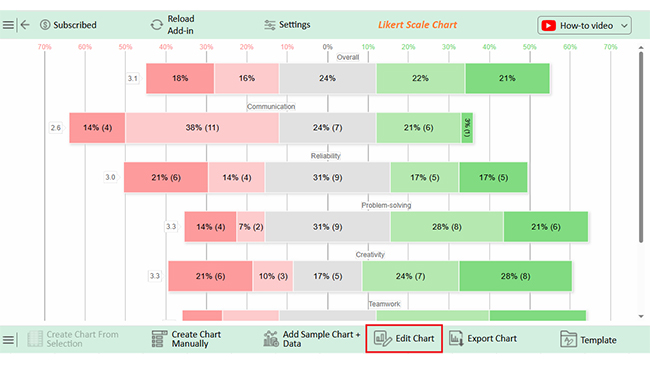Click the Edit Chart button
The image size is (650, 365).
pos(404,339)
